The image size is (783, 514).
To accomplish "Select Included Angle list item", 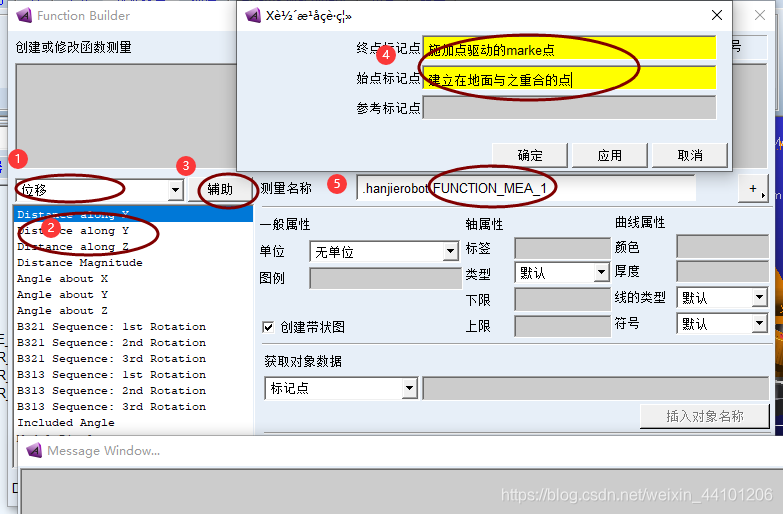I will point(66,423).
